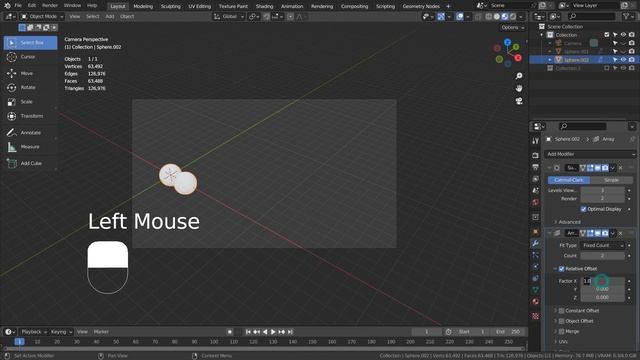Select the Select Box tool
The image size is (640, 360).
point(31,42)
